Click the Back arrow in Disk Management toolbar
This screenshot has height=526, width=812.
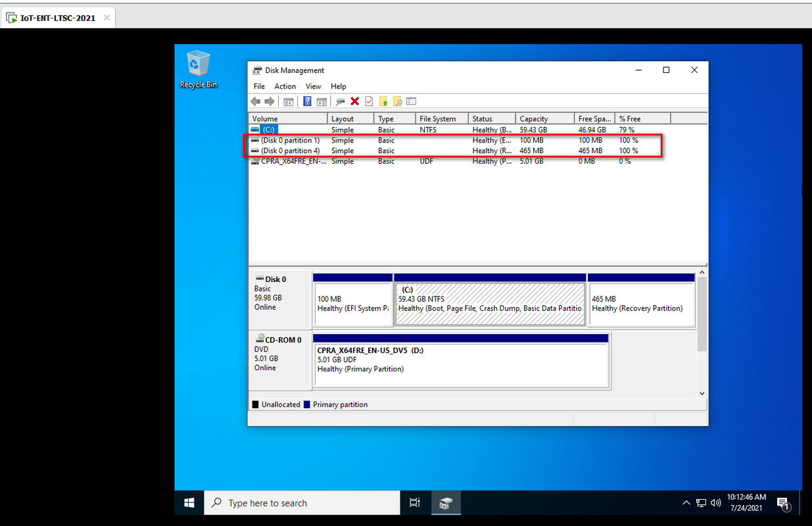[x=256, y=101]
